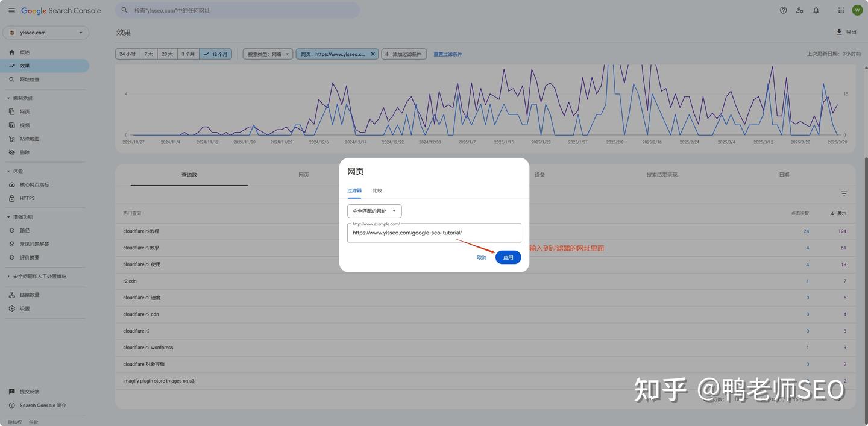Remove the 网页 filter chip with X
This screenshot has height=426, width=868.
[x=373, y=54]
